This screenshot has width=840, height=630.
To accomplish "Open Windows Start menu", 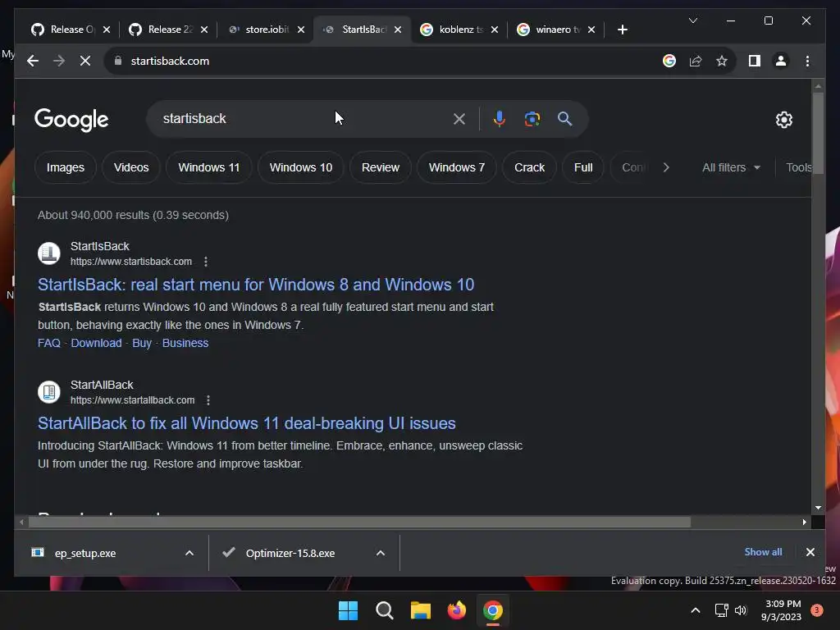I will 348,610.
